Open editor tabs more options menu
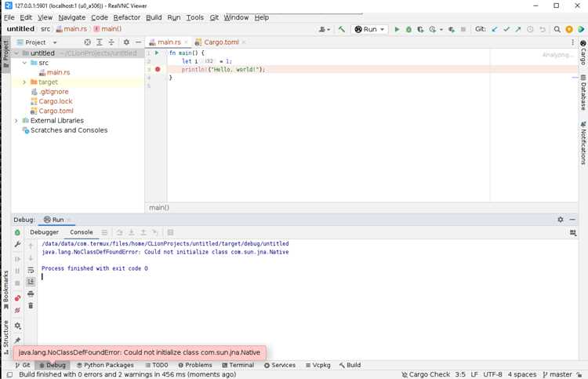588x379 pixels. [x=572, y=42]
